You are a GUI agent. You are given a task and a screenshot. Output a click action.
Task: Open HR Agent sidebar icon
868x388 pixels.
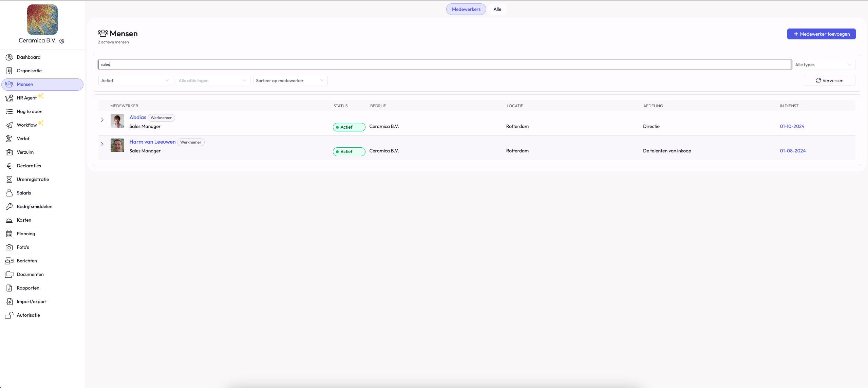point(9,98)
